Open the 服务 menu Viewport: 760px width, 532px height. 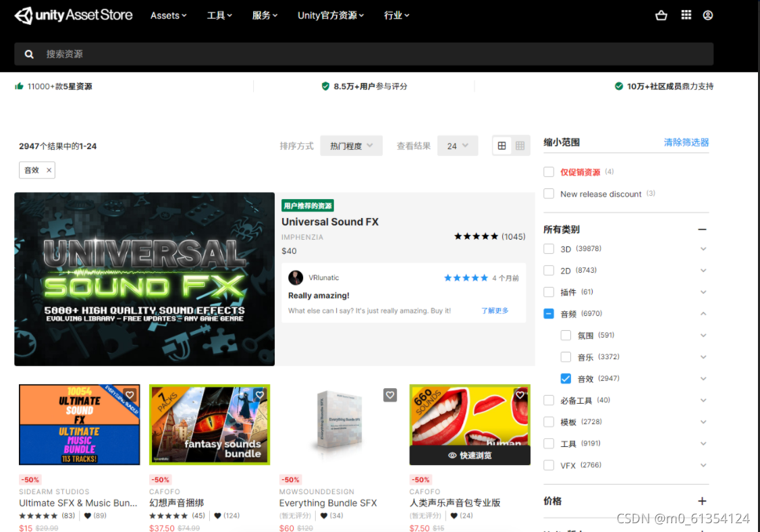coord(265,16)
